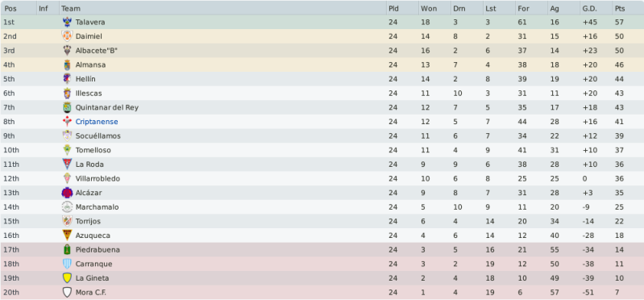644x300 pixels.
Task: Select the Tomelloso team name
Action: (93, 150)
